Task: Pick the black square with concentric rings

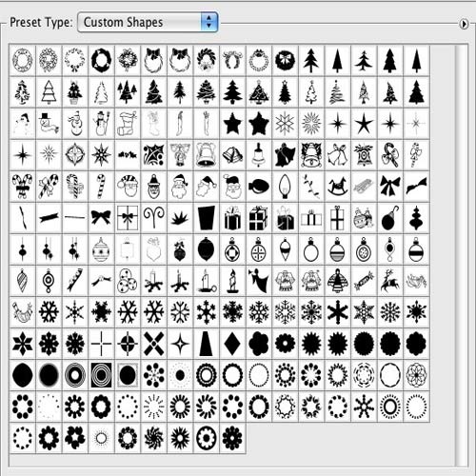Action: click(101, 375)
